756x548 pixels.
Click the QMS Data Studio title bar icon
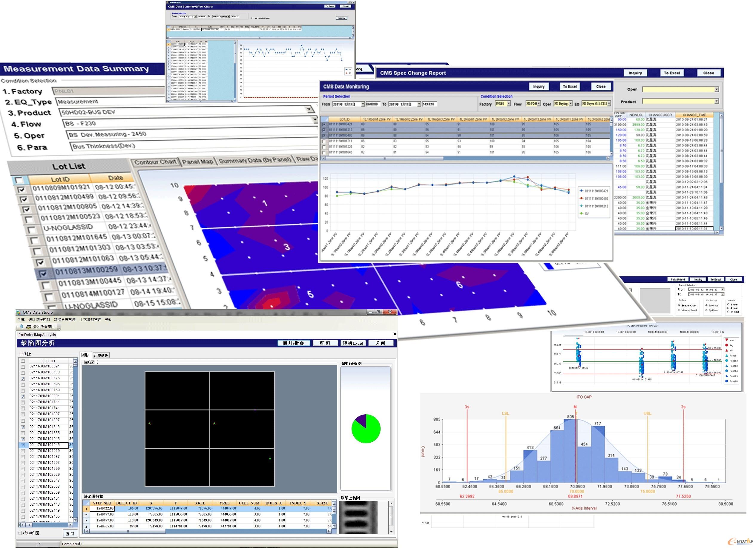click(19, 313)
